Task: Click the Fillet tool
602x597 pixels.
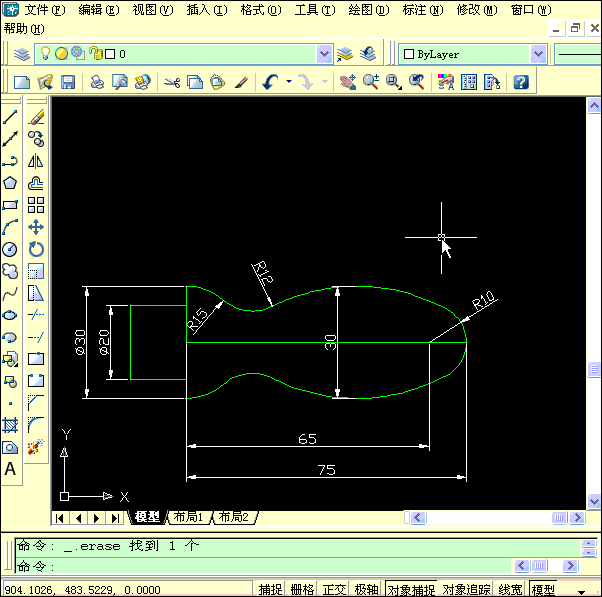Action: [x=36, y=425]
